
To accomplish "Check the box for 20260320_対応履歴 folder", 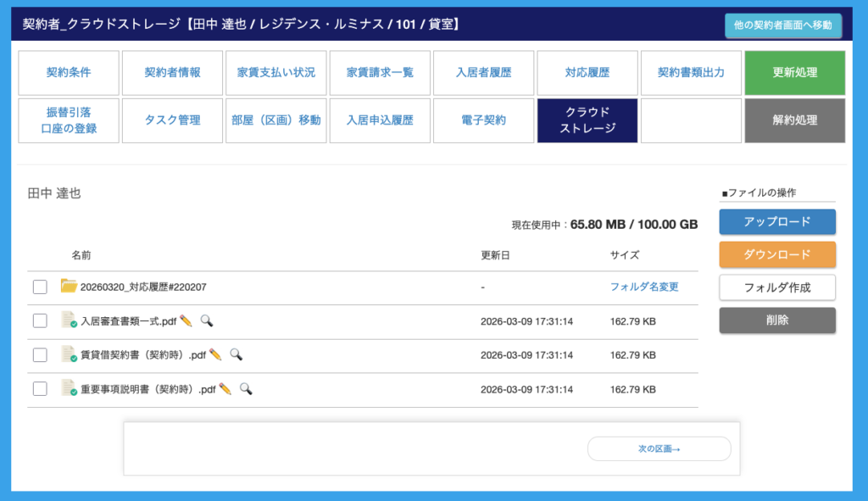I will (40, 287).
